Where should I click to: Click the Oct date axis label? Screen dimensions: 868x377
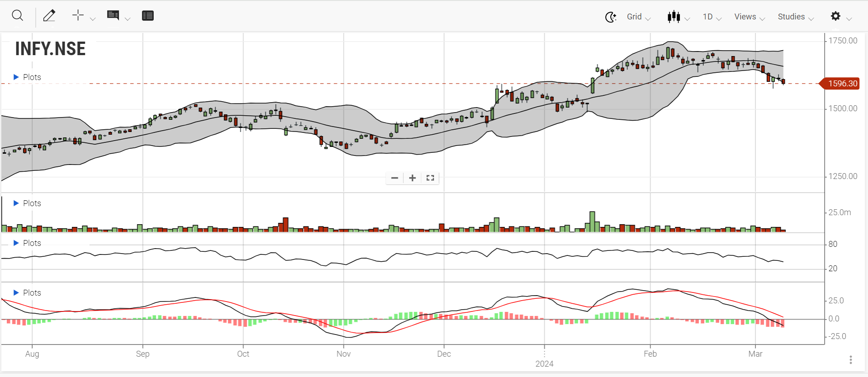pyautogui.click(x=243, y=354)
